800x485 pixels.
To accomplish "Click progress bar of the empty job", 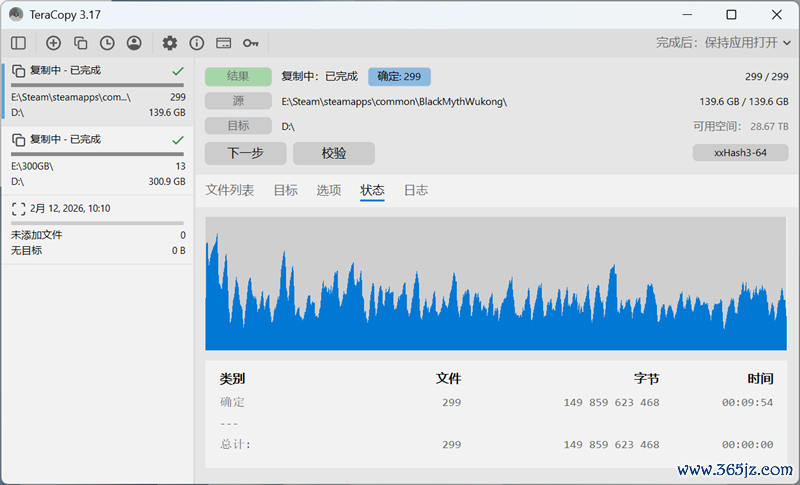I will [97, 223].
